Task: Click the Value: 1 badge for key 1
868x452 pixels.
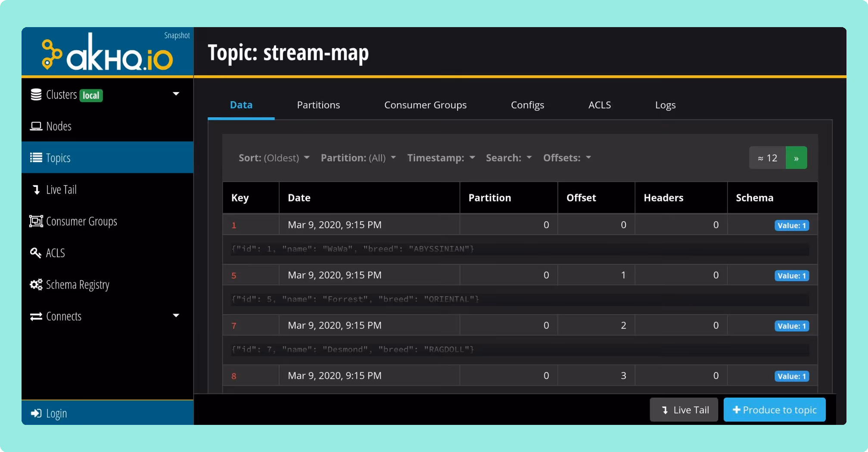Action: point(791,226)
